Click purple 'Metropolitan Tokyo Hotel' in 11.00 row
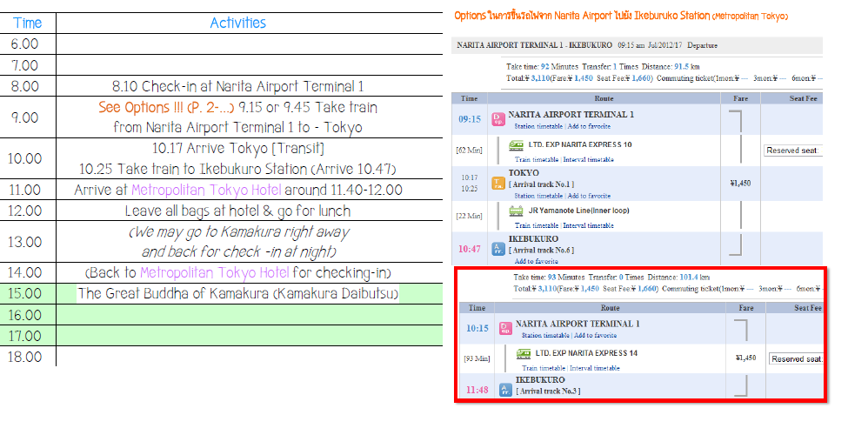Viewport: 868px width, 435px height. click(206, 190)
